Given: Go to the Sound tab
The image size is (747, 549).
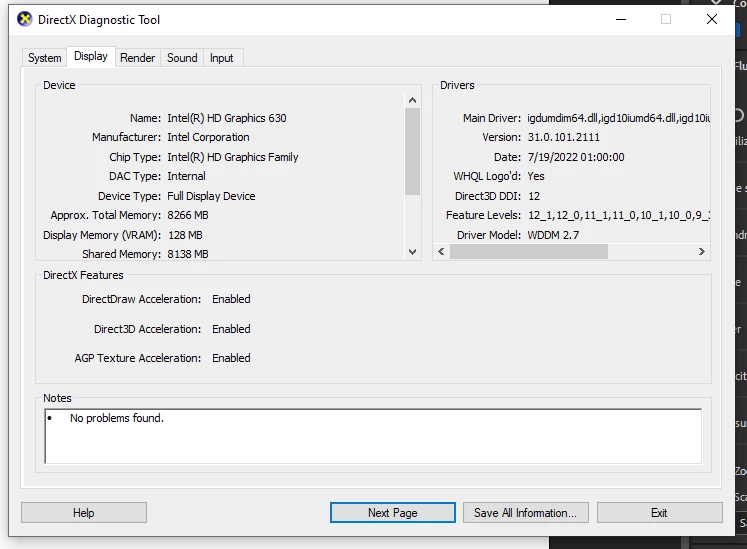Looking at the screenshot, I should pos(182,58).
